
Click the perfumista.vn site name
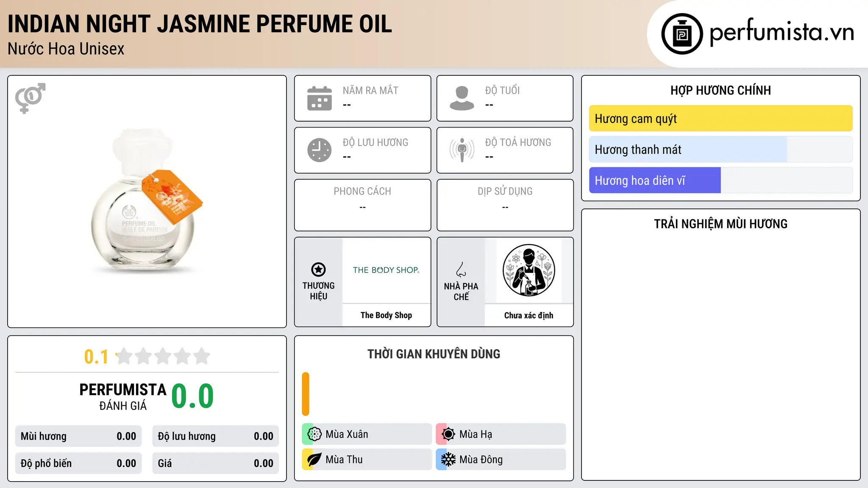[x=782, y=33]
